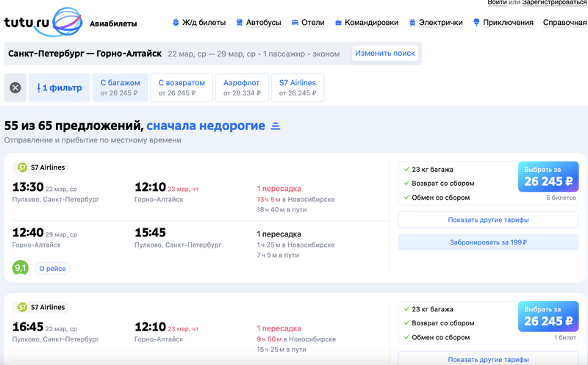Click 7 ч 5 м в пути duration
Screen dimensions: 588x365
[278, 255]
